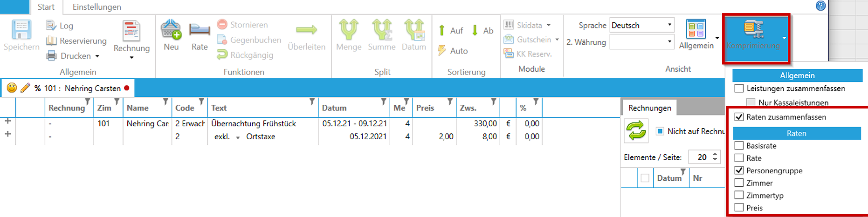Viewport: 868px width, 217px height.
Task: Uncheck Raten zusammenfassen
Action: [x=739, y=117]
